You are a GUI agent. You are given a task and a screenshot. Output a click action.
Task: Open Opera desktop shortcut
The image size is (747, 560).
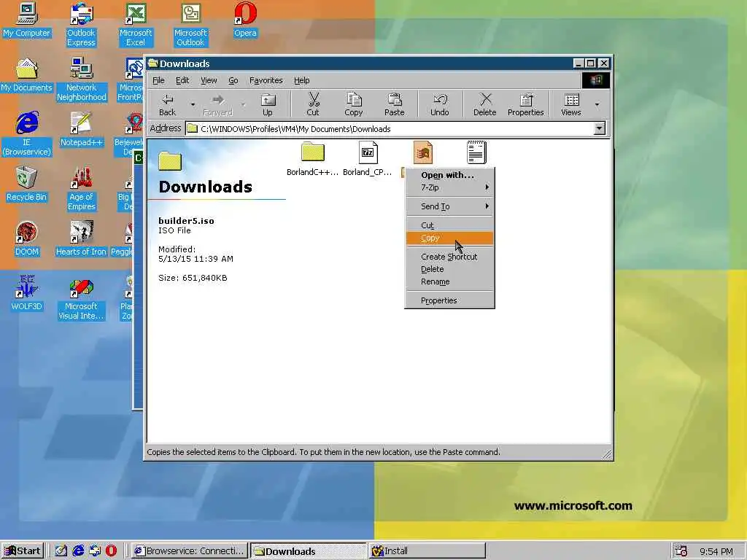tap(245, 20)
